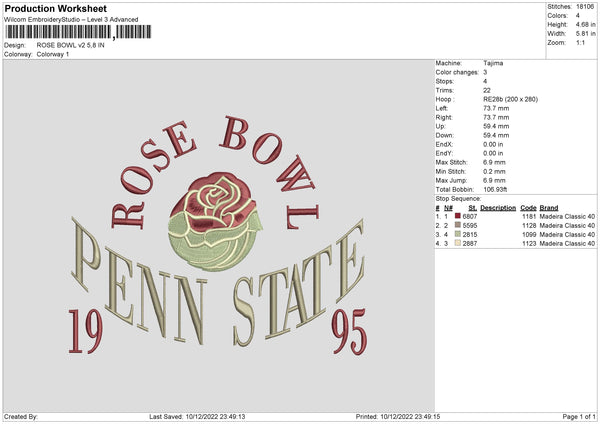Click 'Page 1 of 1' footer text
This screenshot has height=424, width=600.
(x=579, y=417)
